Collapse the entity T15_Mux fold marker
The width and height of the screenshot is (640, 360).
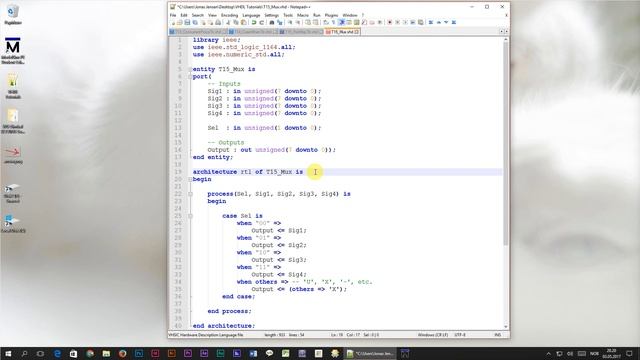[x=190, y=69]
